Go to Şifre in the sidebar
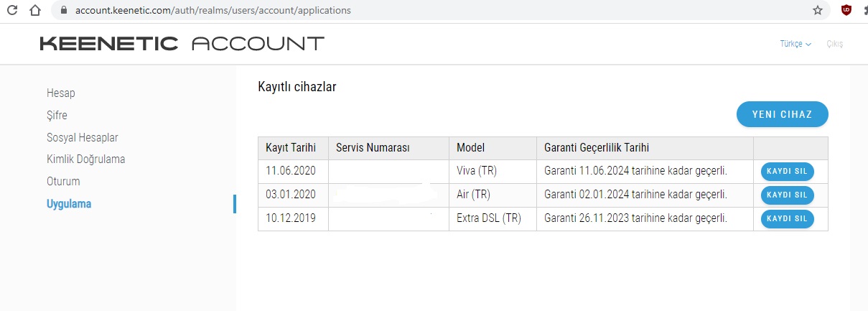Screen dimensions: 868x311 pyautogui.click(x=57, y=115)
